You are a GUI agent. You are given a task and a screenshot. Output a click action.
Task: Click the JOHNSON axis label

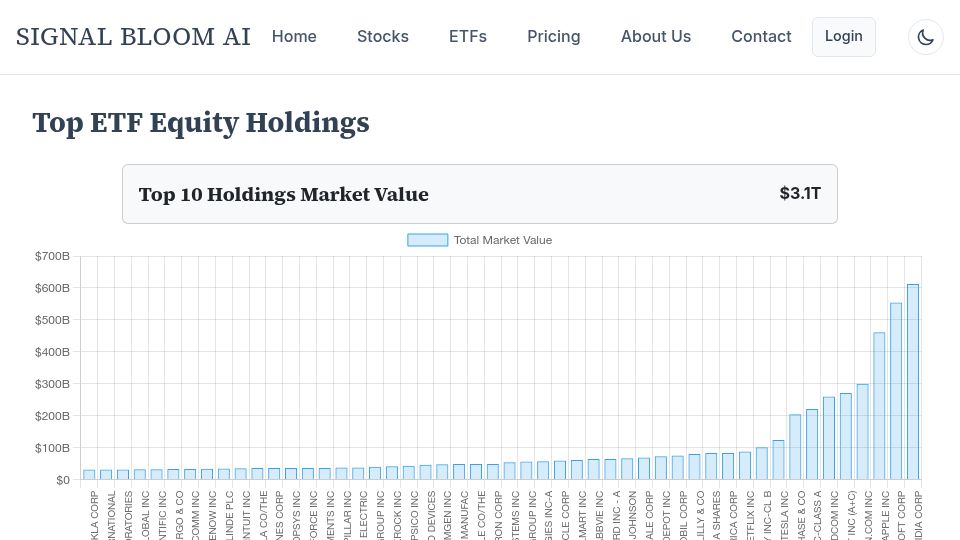632,516
